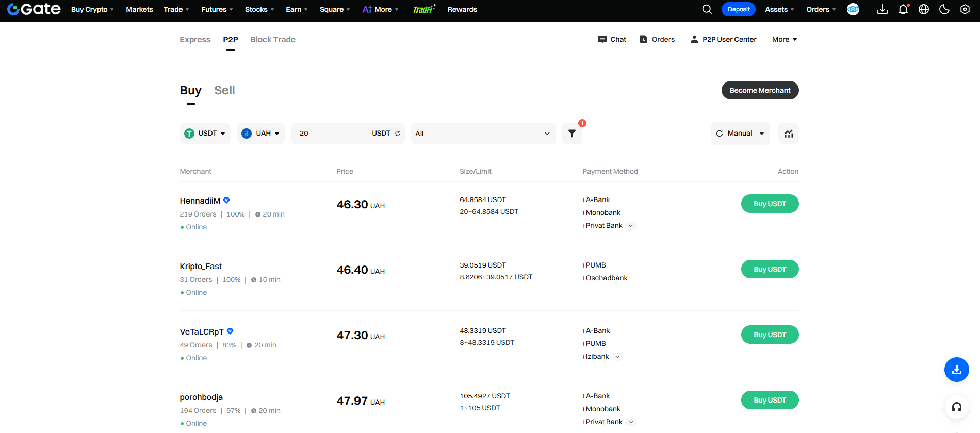Click the Deposit button
The image size is (980, 433).
click(x=739, y=9)
